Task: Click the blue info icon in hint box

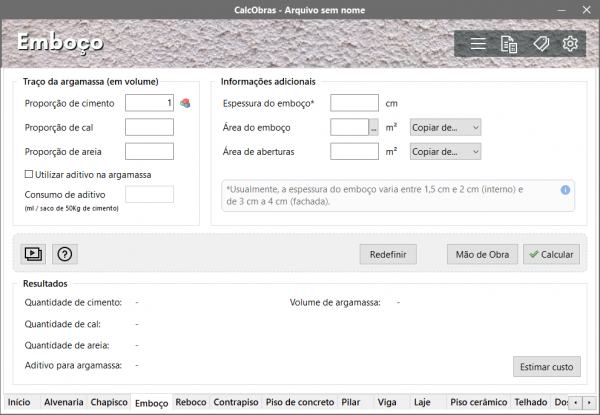Action: pyautogui.click(x=565, y=189)
